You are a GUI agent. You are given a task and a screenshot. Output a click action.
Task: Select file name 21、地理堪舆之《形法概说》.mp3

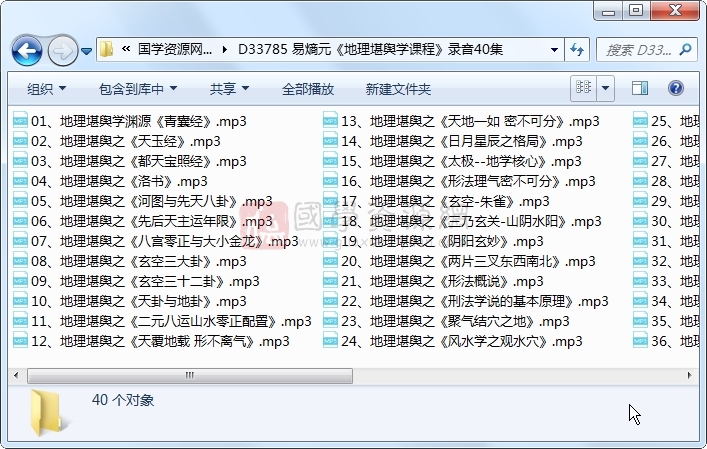[x=442, y=281]
